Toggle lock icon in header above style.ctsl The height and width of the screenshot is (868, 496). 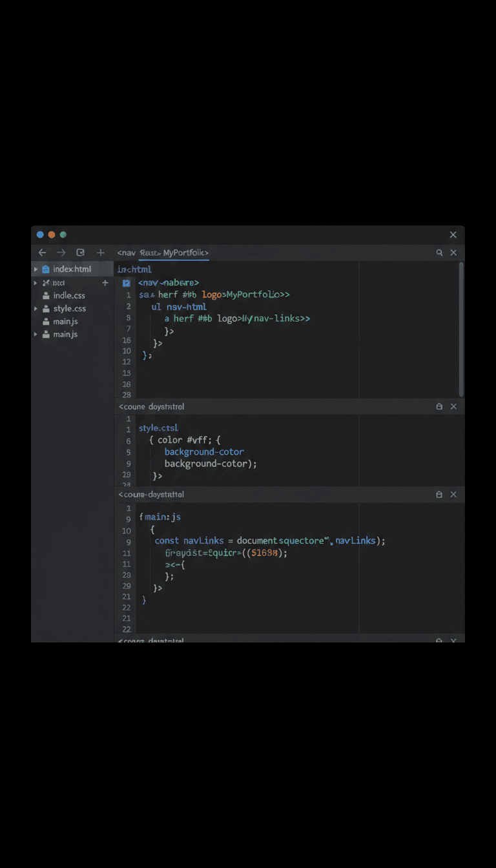pos(439,406)
